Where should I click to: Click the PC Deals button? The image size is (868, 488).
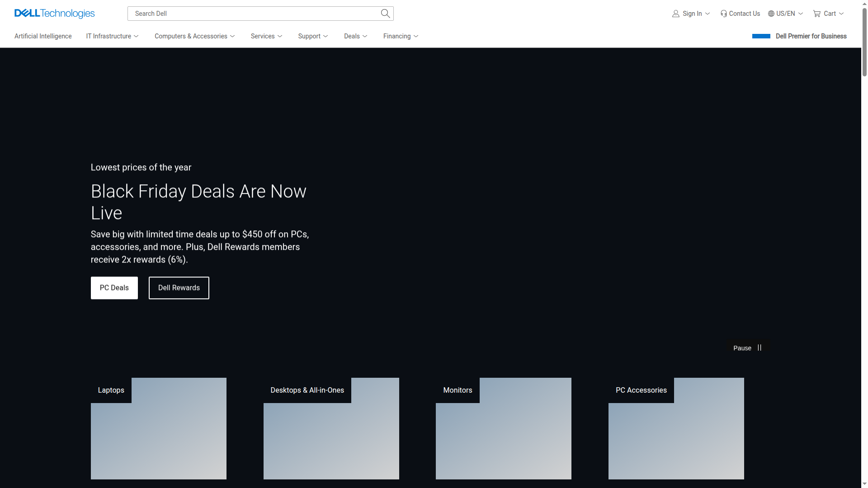114,288
